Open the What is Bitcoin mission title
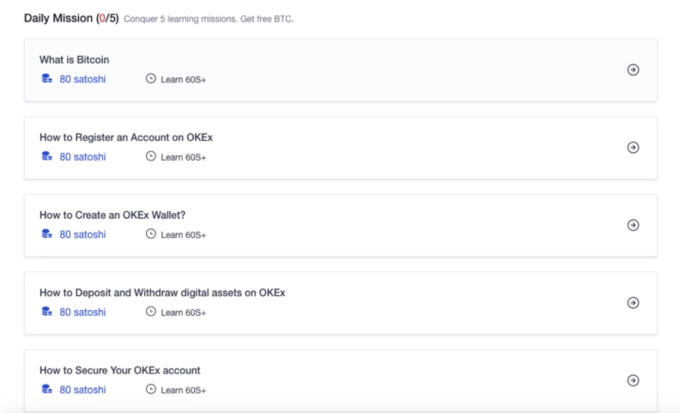Image resolution: width=680 pixels, height=413 pixels. [74, 60]
